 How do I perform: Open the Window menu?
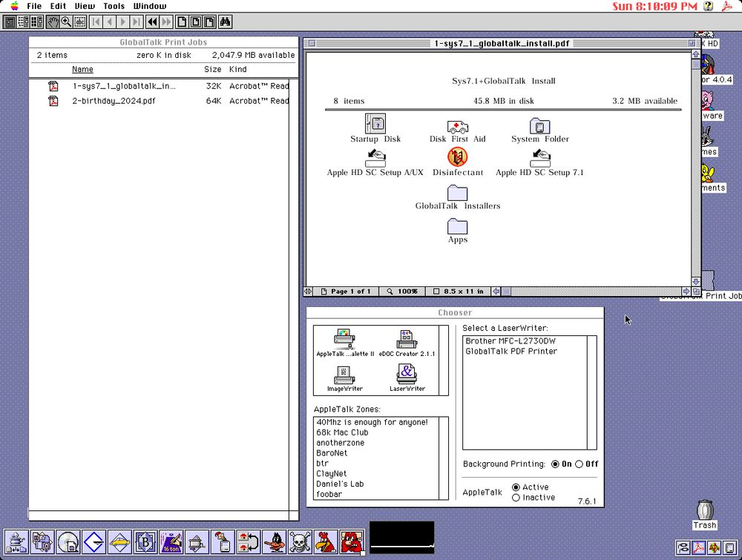(149, 6)
